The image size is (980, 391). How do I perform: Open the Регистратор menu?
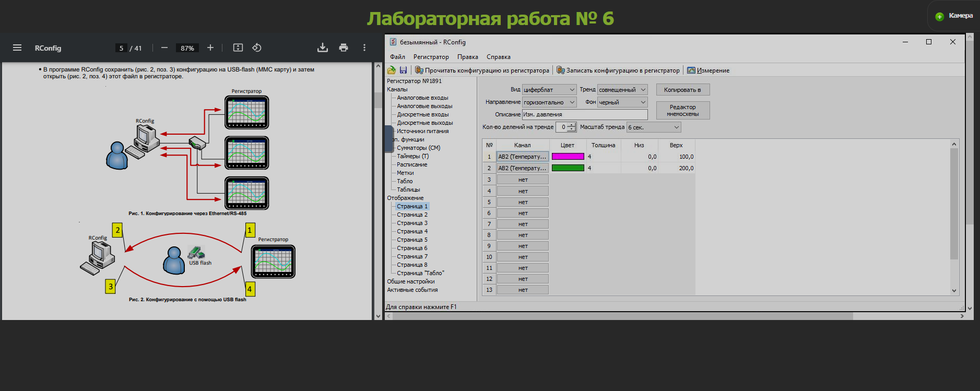pyautogui.click(x=431, y=57)
